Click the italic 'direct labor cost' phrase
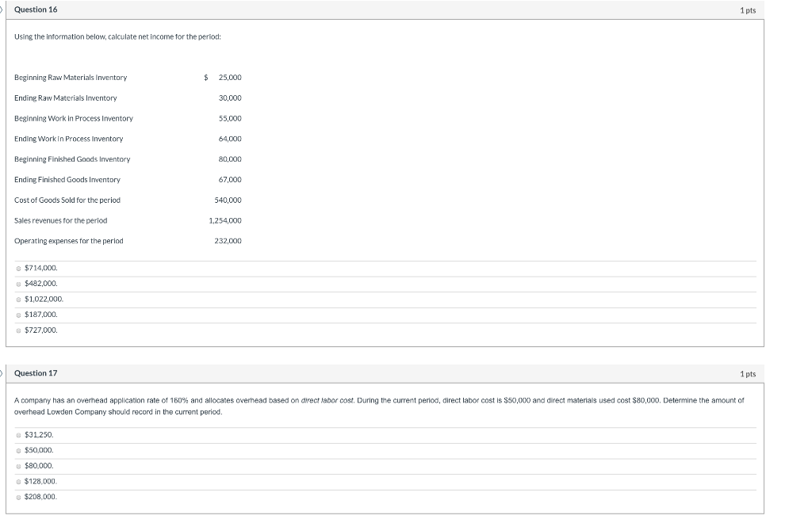This screenshot has height=523, width=812. [x=327, y=400]
